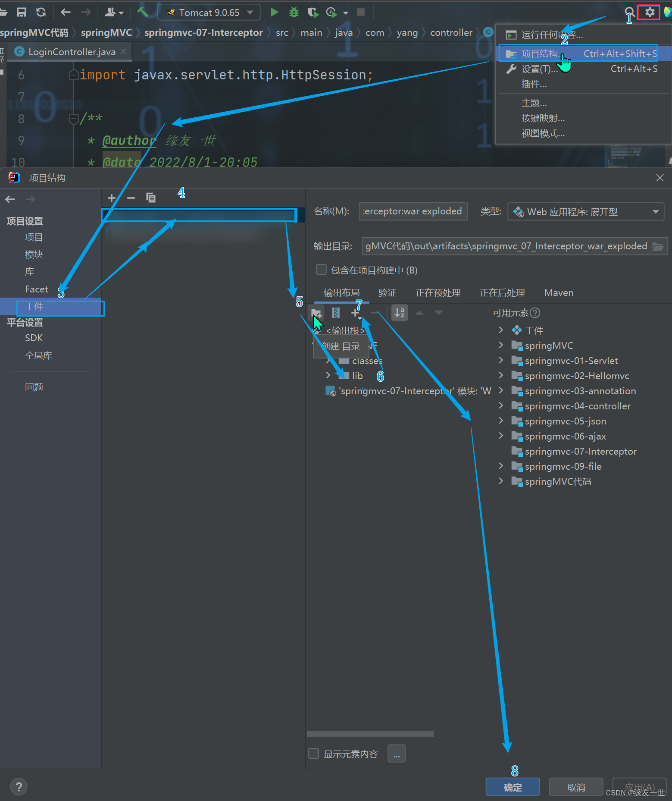Open the profiler run icon
This screenshot has height=801, width=672.
(x=331, y=12)
